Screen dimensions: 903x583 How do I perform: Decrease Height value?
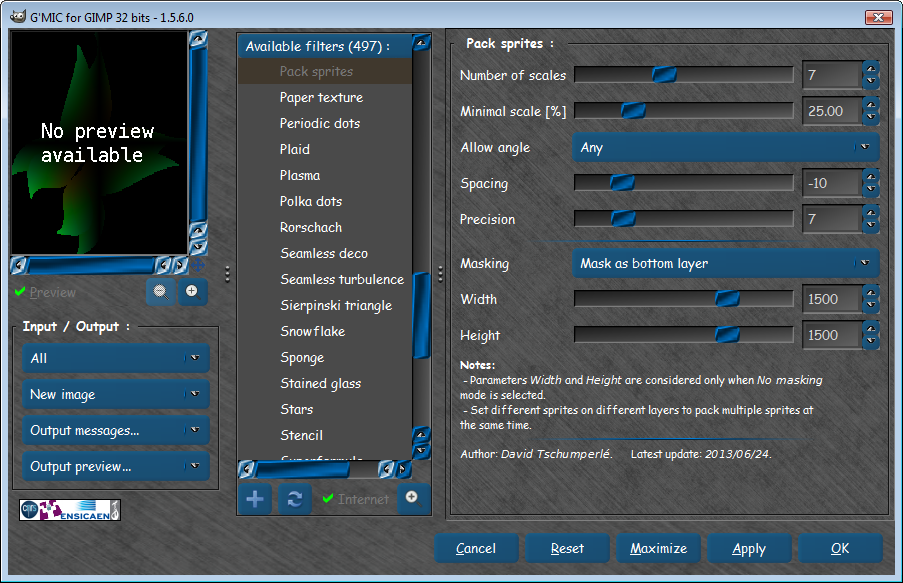871,342
